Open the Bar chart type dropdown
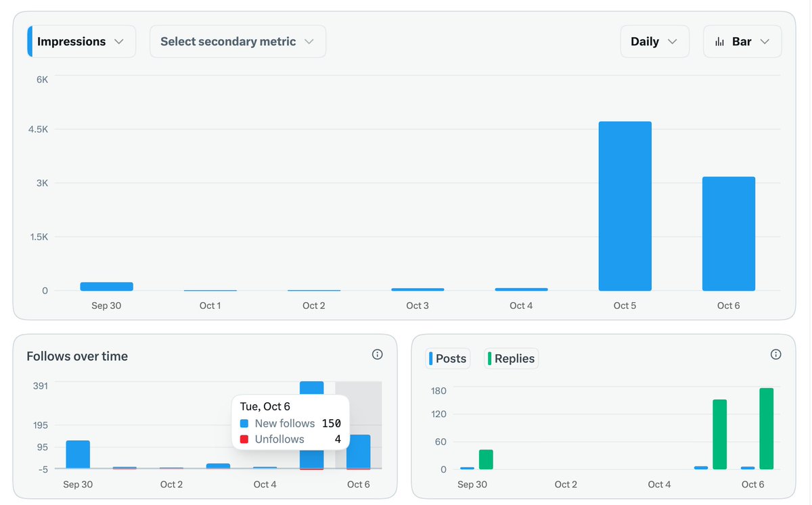 coord(742,41)
